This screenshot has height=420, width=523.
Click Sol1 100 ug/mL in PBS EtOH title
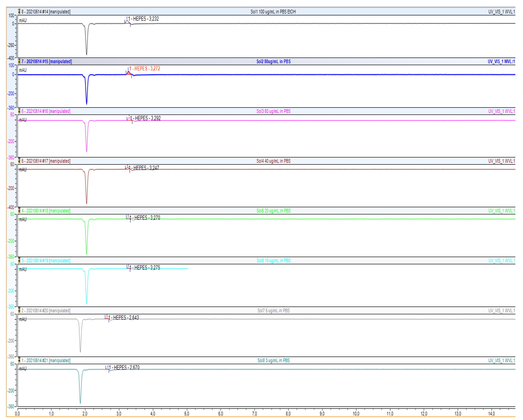coord(273,11)
